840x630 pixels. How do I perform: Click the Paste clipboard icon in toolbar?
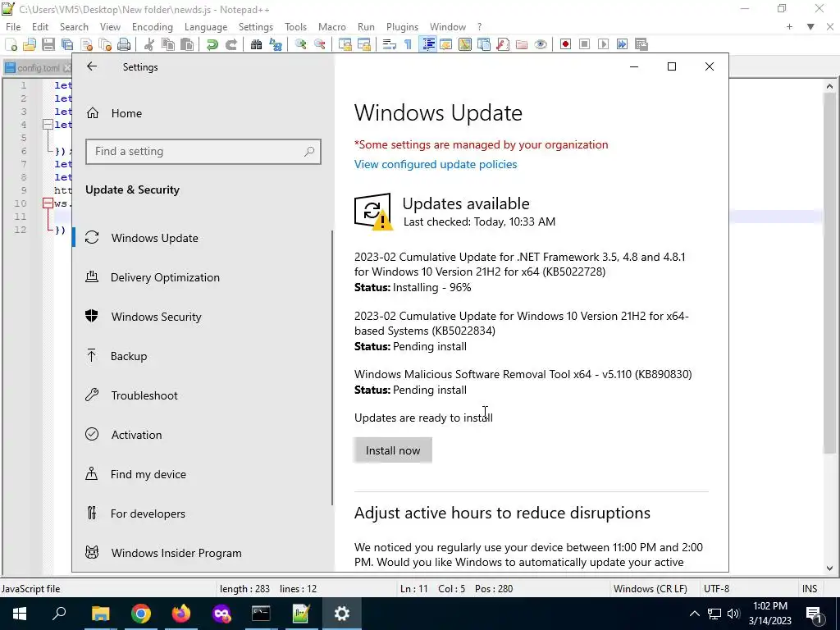(187, 44)
